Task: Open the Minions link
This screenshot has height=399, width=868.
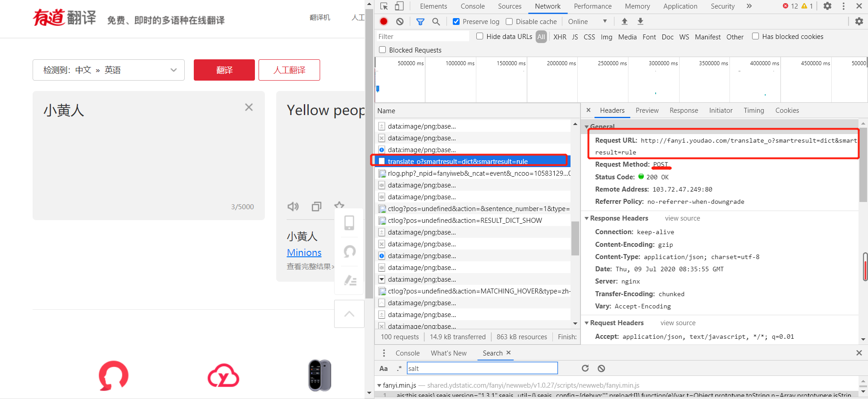Action: (x=304, y=253)
